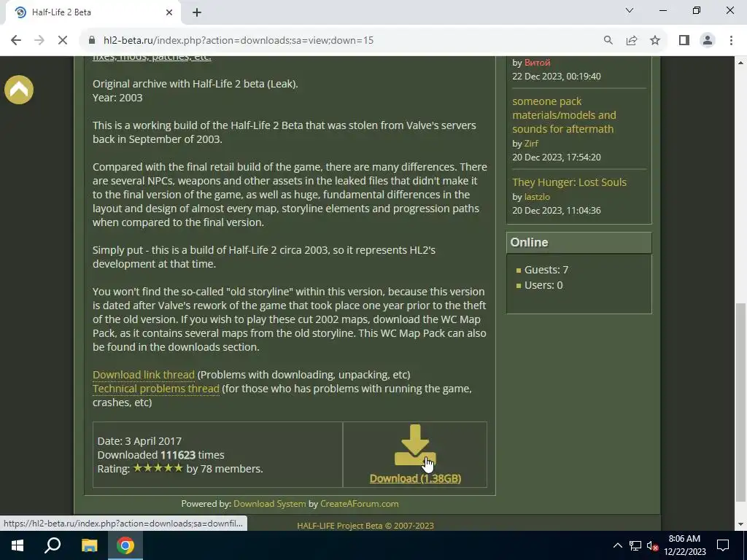The height and width of the screenshot is (560, 747).
Task: Click the vertical scrollbar thumb
Action: tap(741, 402)
